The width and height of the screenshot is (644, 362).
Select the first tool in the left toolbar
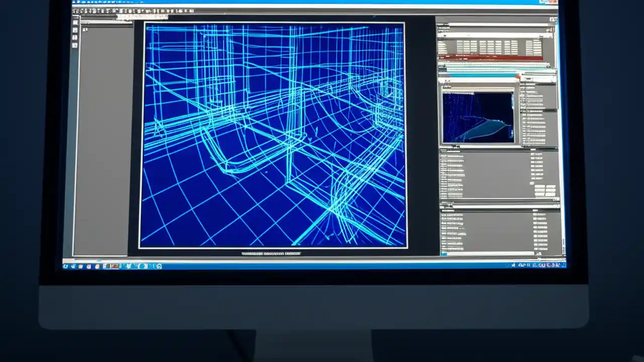[74, 23]
